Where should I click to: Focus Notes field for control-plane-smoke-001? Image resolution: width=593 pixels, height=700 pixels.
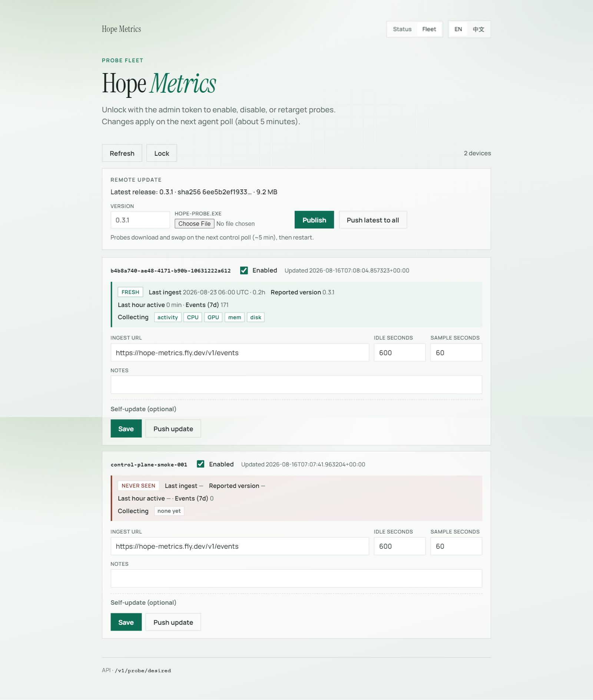point(296,578)
